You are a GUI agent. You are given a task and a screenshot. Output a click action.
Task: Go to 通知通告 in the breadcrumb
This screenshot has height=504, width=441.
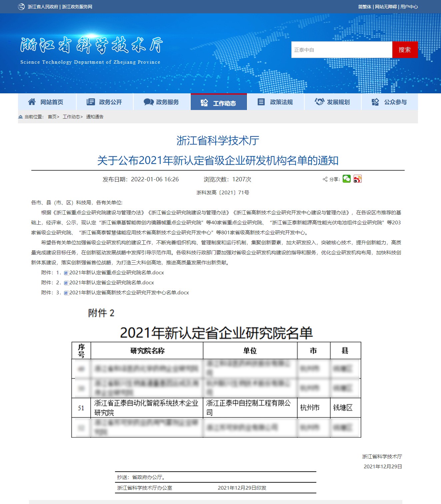[95, 117]
